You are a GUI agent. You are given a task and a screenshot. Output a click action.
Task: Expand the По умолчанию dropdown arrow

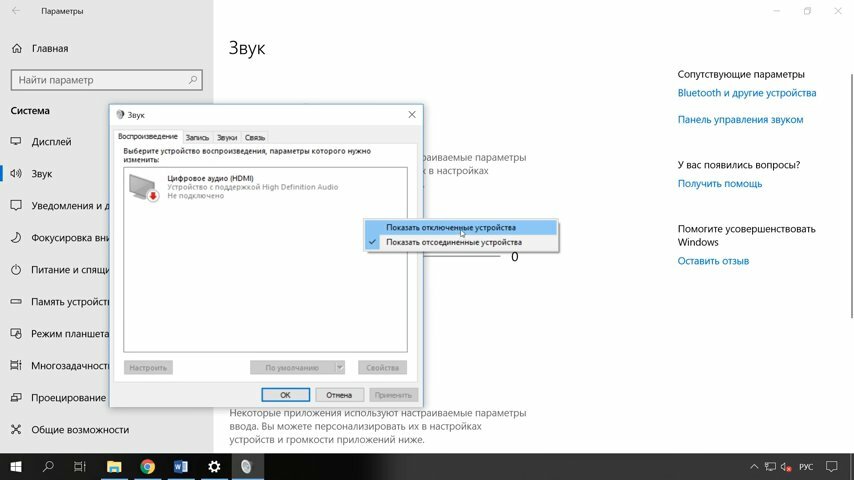tap(339, 368)
